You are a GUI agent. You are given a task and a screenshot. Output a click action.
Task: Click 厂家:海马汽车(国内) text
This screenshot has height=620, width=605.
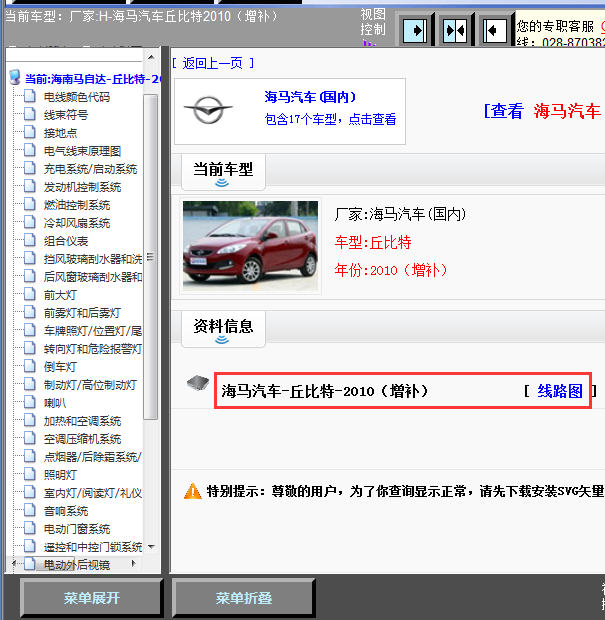pos(400,214)
